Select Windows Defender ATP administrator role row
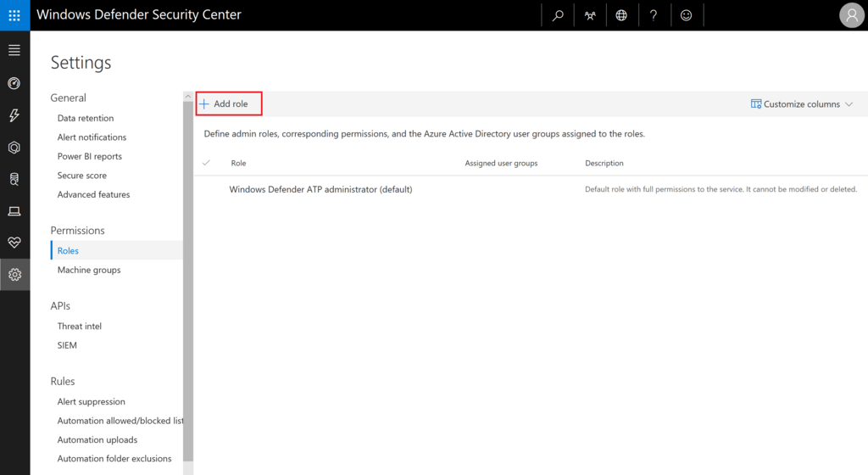Viewport: 868px width, 475px height. pos(531,189)
